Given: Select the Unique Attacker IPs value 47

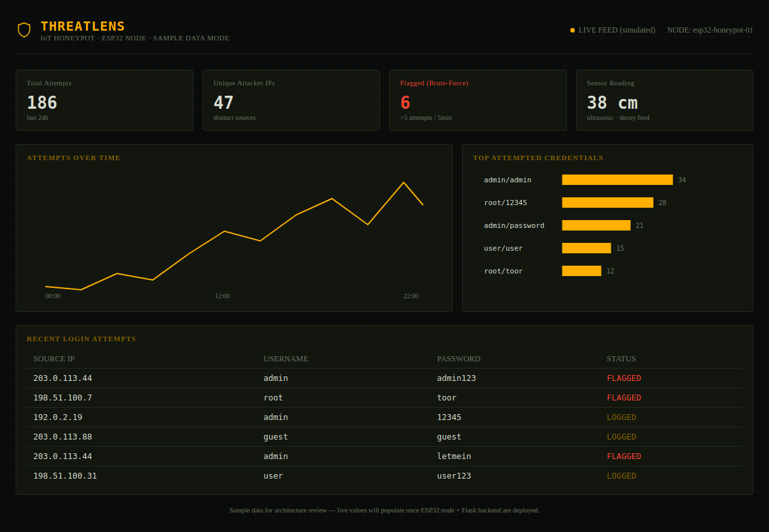Looking at the screenshot, I should coord(224,102).
